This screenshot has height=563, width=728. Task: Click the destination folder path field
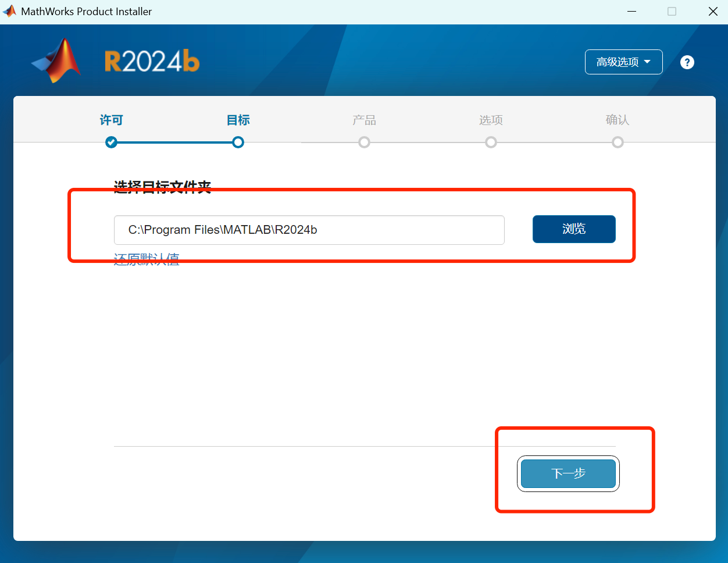(x=309, y=230)
